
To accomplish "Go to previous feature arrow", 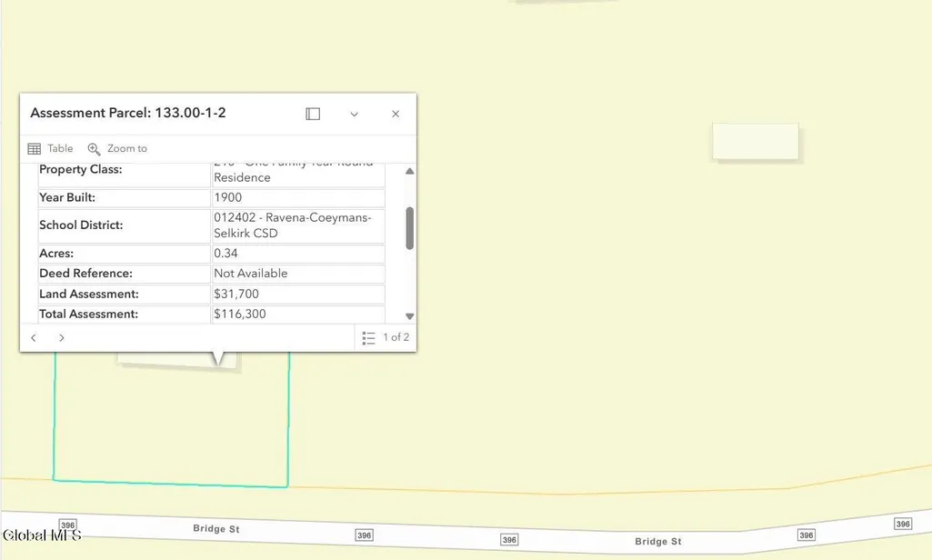I will pyautogui.click(x=34, y=337).
